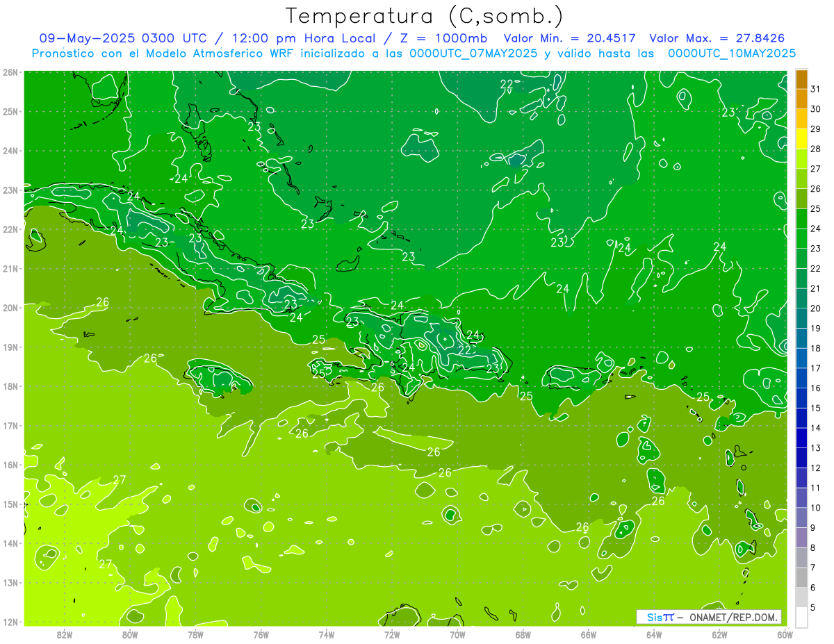Click the 14N latitude axis label
The width and height of the screenshot is (834, 644).
coord(10,543)
